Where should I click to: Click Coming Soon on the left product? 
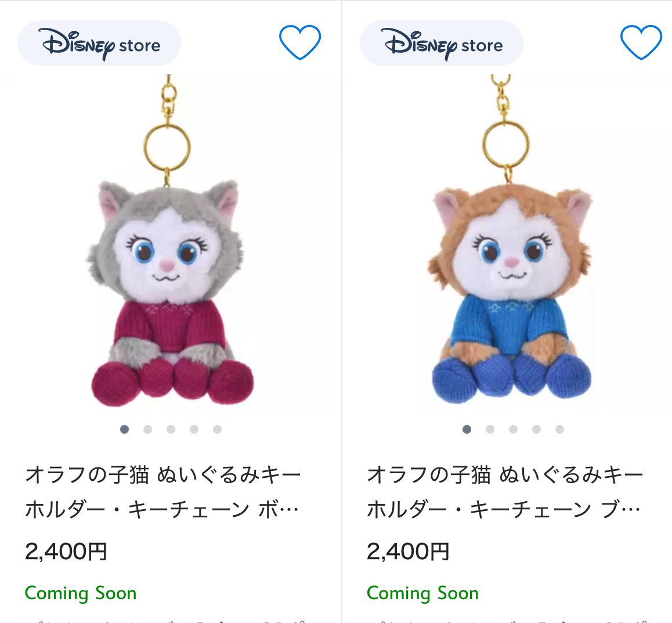point(81,593)
